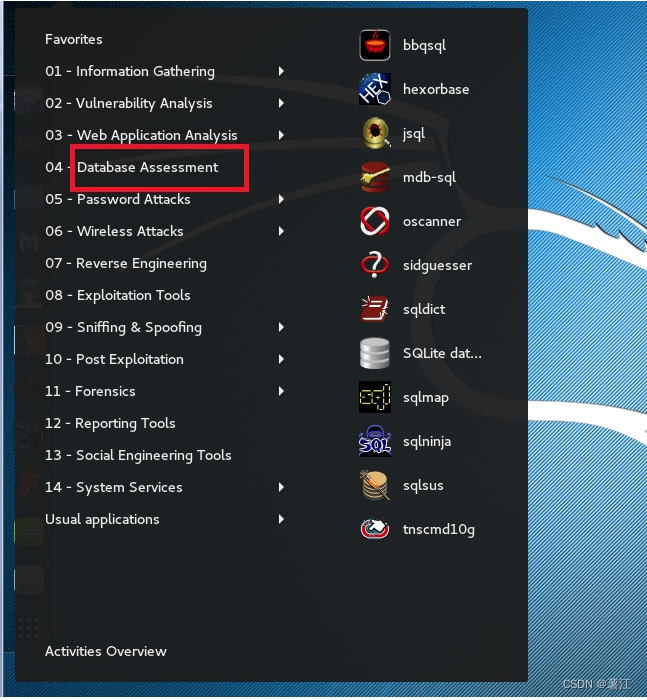Click the oscanner app name

click(432, 221)
